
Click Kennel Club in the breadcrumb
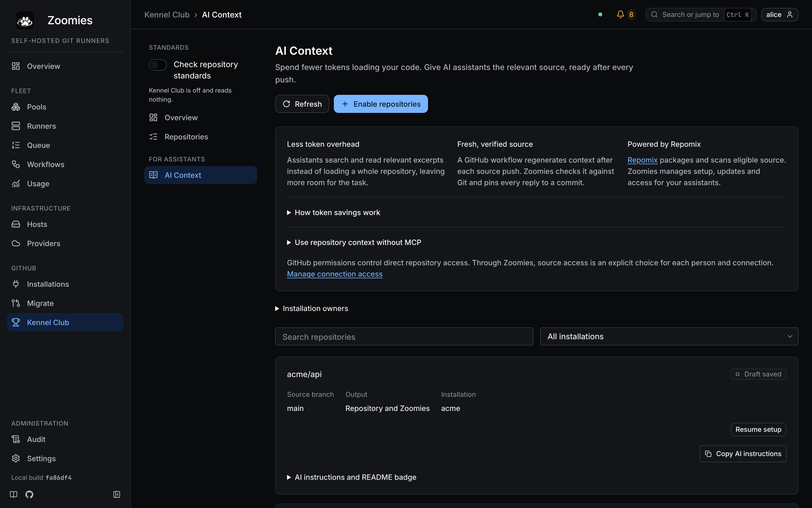167,14
